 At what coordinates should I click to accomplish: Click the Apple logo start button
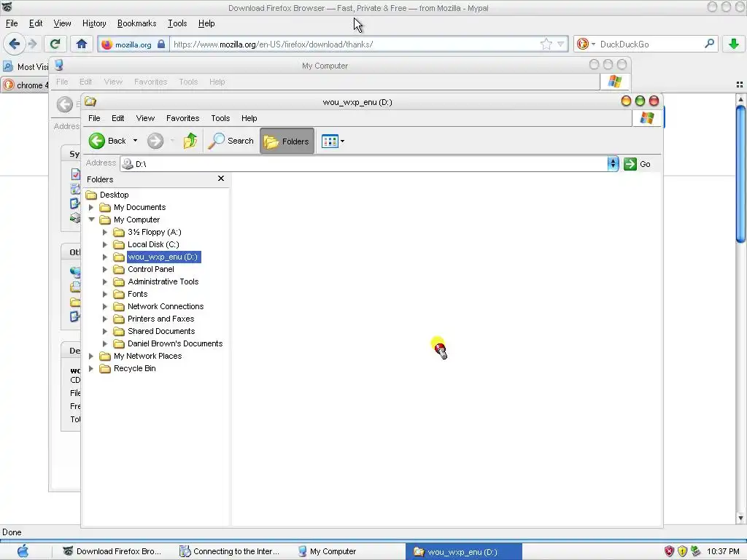23,551
